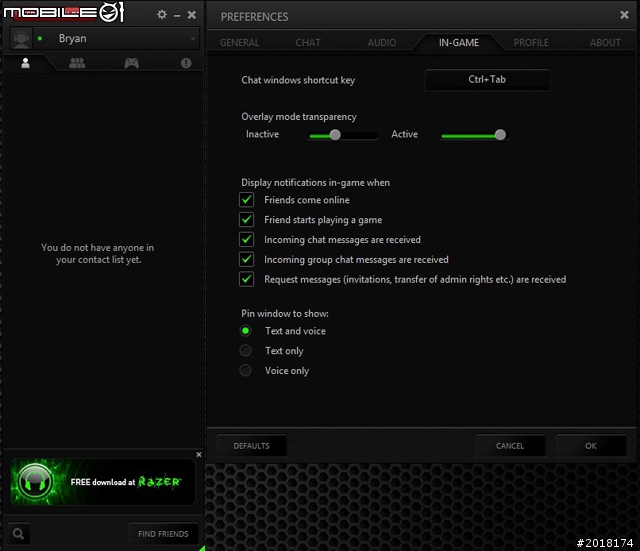This screenshot has width=640, height=551.
Task: Select Voice only radio option
Action: tap(245, 371)
